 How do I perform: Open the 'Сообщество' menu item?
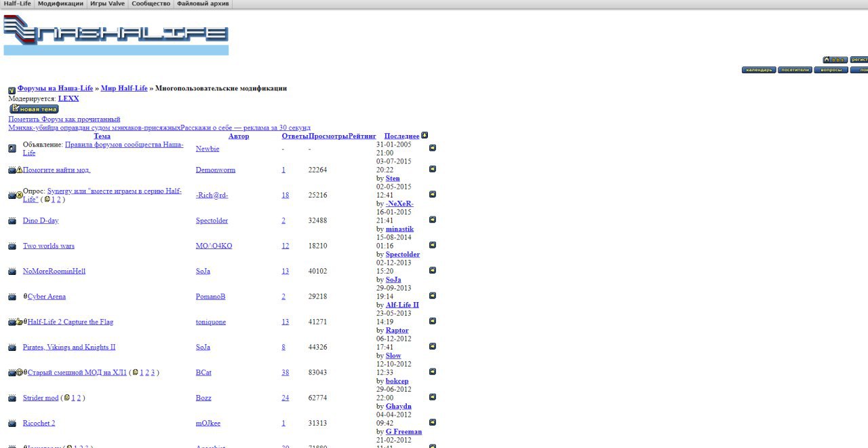tap(151, 4)
